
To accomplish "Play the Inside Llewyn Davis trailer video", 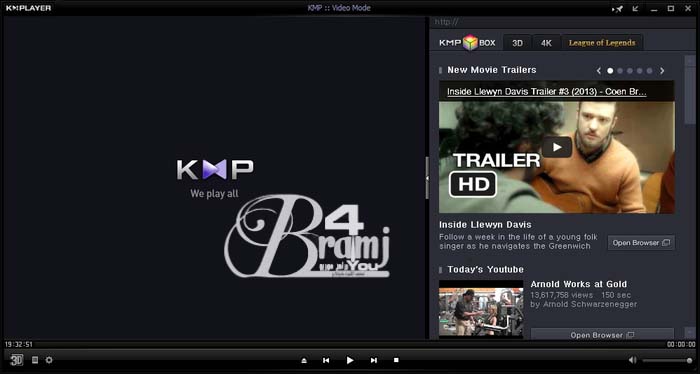I will point(557,147).
